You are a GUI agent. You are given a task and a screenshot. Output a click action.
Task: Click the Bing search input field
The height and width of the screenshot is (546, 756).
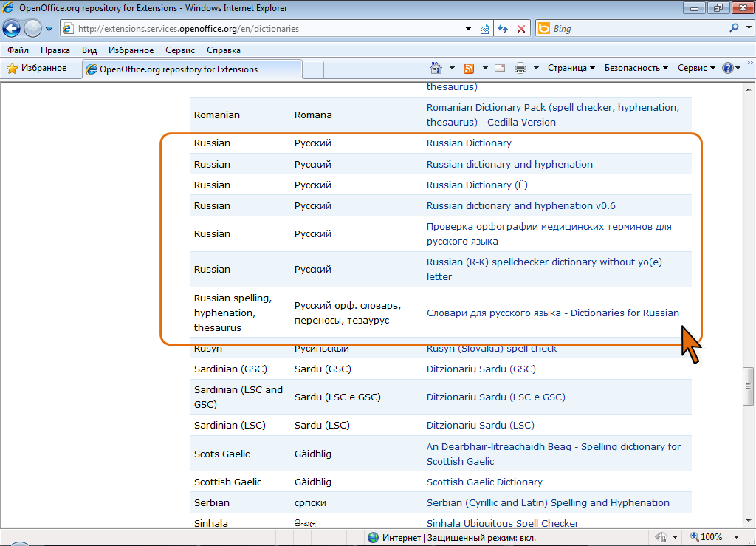coord(635,29)
